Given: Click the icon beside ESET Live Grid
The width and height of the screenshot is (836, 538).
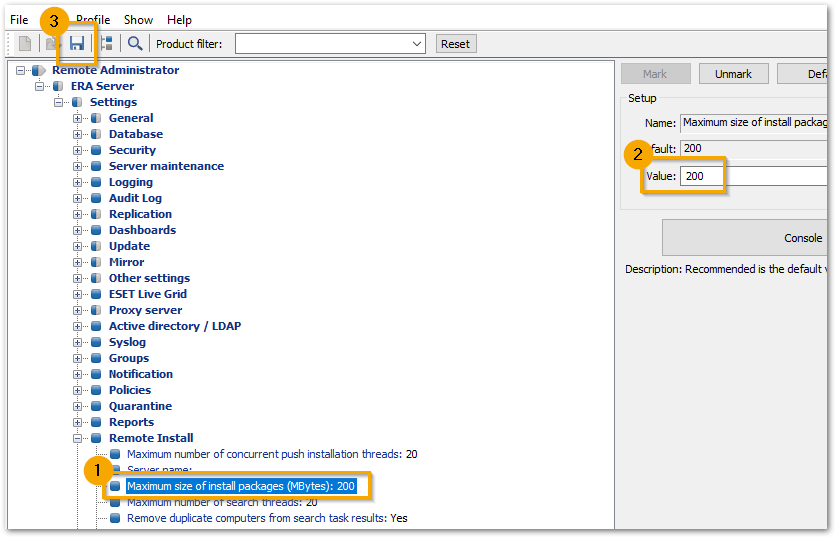Looking at the screenshot, I should click(x=97, y=294).
